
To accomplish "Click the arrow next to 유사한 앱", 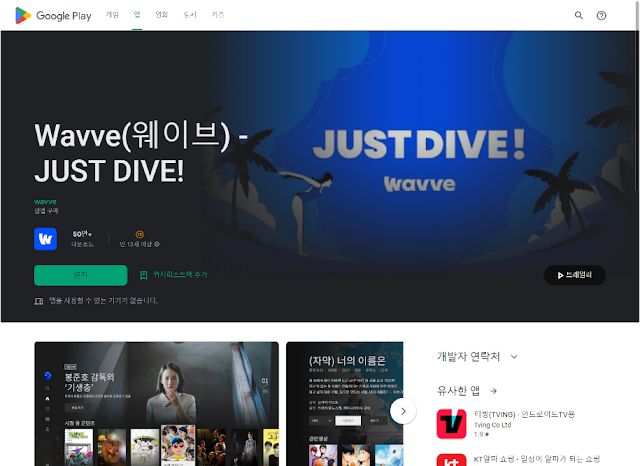I will pos(493,391).
